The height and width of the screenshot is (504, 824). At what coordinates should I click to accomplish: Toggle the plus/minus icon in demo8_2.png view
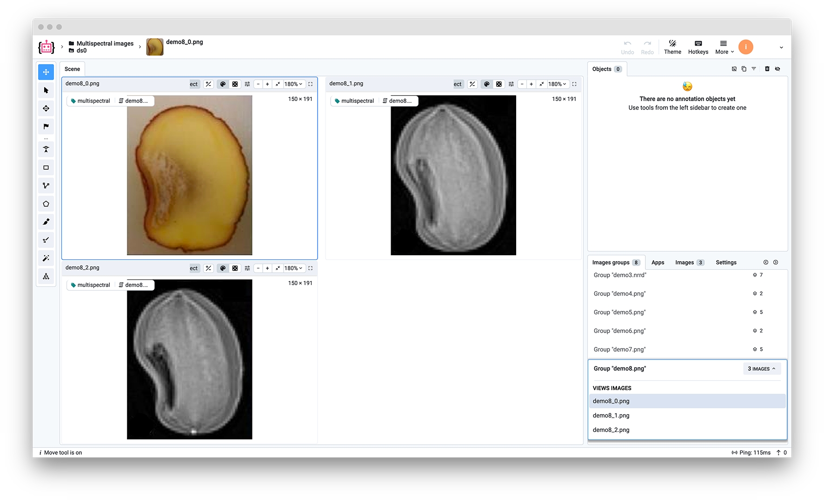click(208, 268)
